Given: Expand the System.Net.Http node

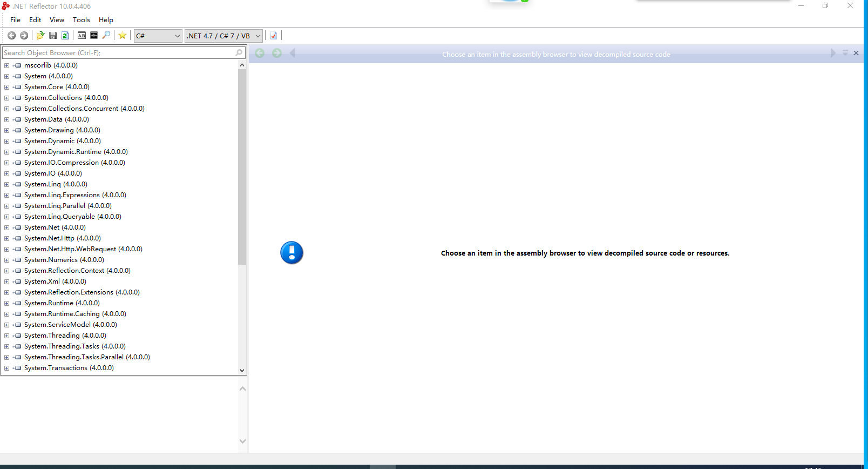Looking at the screenshot, I should click(6, 238).
